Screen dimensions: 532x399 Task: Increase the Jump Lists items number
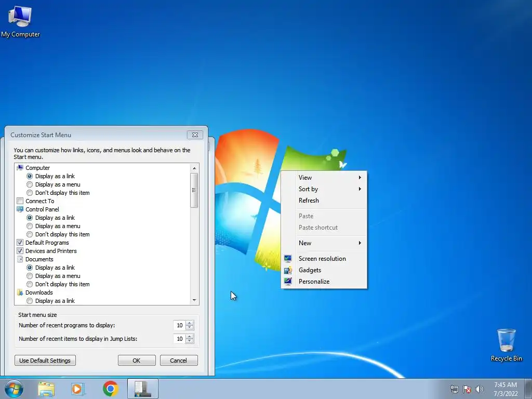(190, 337)
